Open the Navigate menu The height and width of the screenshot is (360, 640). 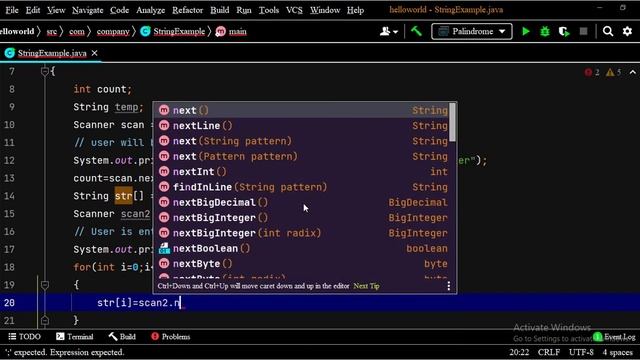click(x=87, y=10)
